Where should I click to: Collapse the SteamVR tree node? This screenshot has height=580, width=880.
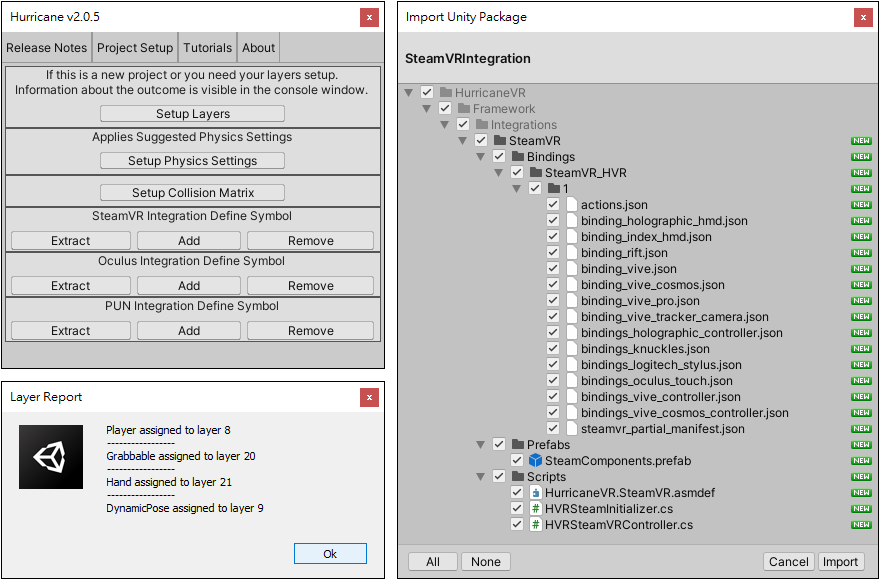tap(462, 140)
